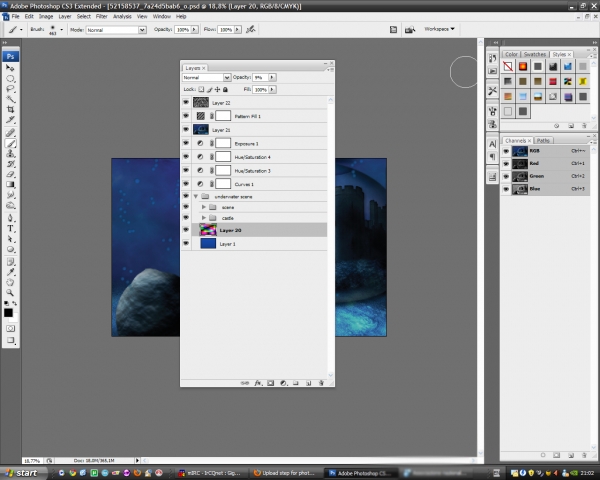The width and height of the screenshot is (600, 480).
Task: Open the brush Opacity arrow in options bar
Action: point(194,29)
